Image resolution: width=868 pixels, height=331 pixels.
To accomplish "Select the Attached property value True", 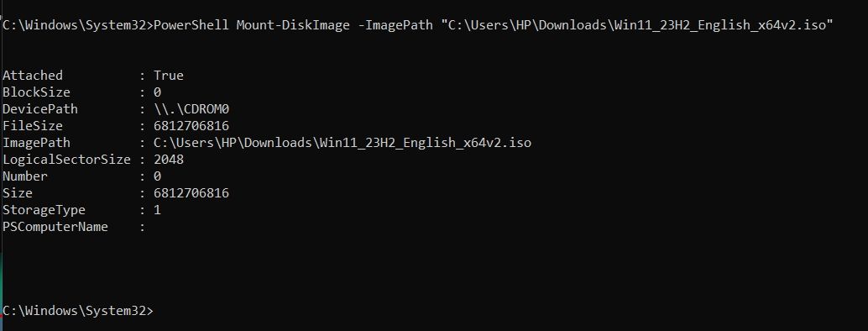I will 169,76.
